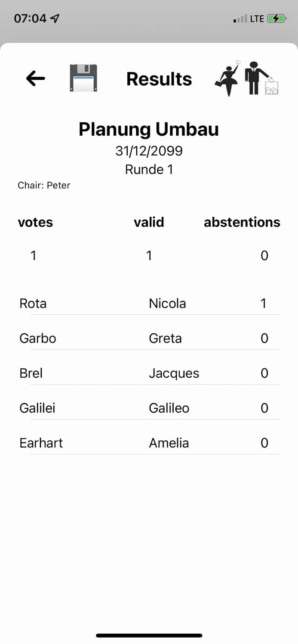The height and width of the screenshot is (644, 298).
Task: Save results using the floppy disk icon
Action: (83, 78)
